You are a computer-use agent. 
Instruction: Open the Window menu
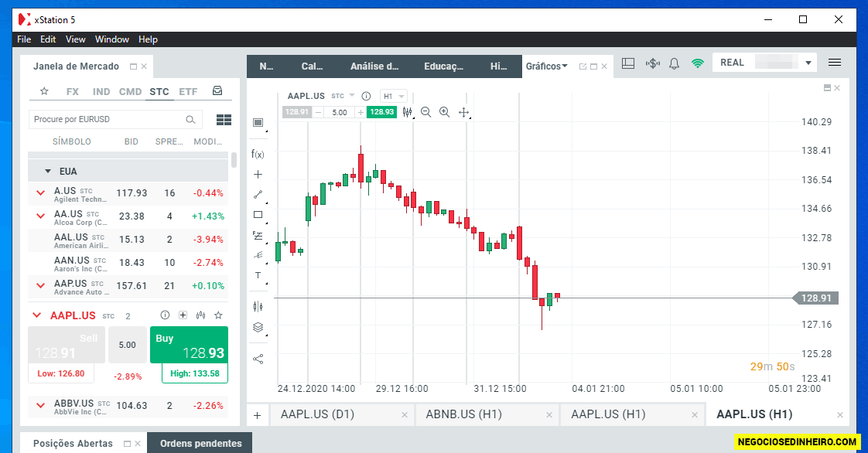click(x=112, y=39)
